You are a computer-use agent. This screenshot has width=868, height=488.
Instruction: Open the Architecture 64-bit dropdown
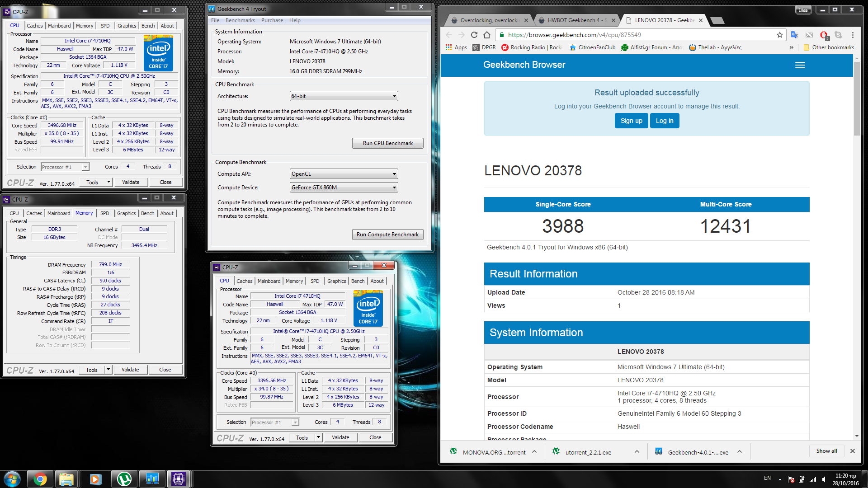click(x=344, y=96)
